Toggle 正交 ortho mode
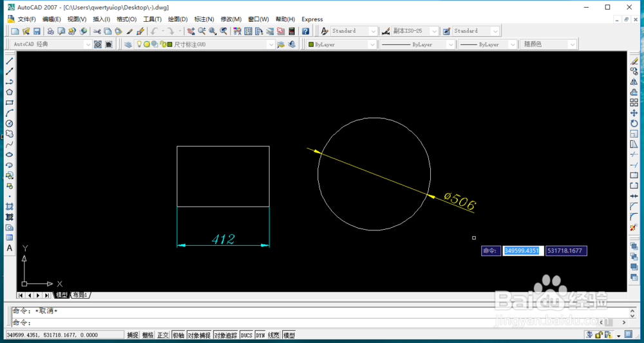This screenshot has height=343, width=644. point(163,335)
